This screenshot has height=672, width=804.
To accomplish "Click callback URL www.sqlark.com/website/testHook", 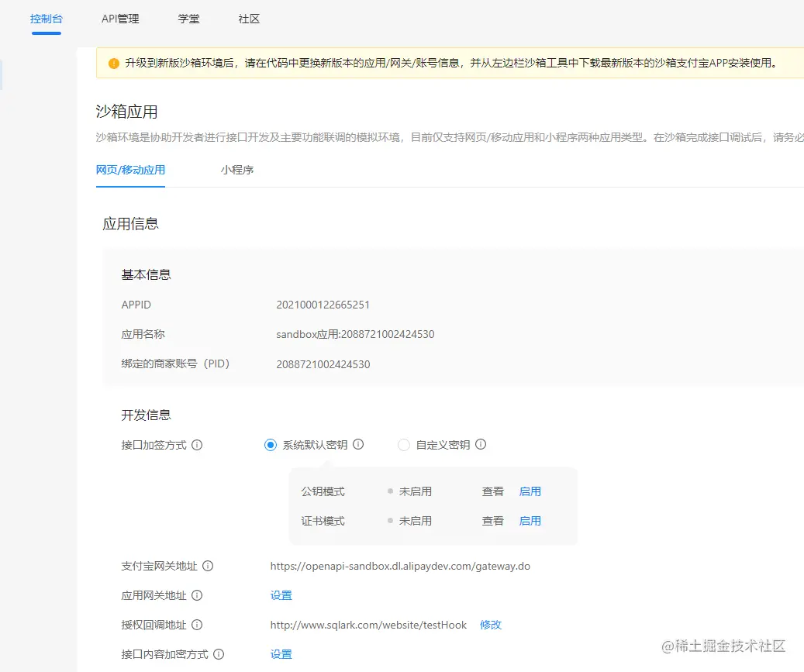I will [368, 625].
